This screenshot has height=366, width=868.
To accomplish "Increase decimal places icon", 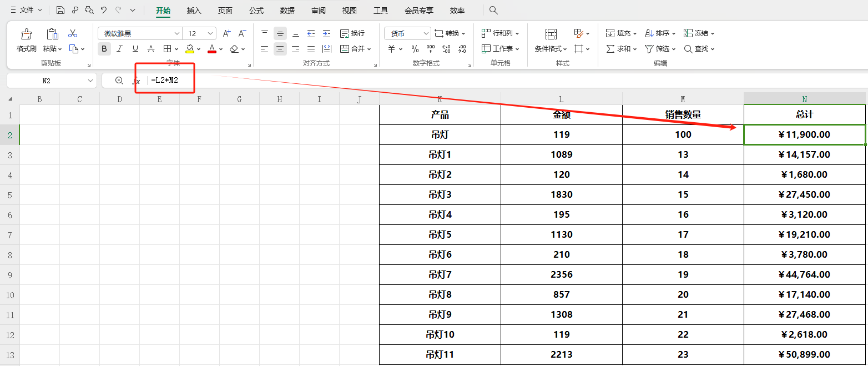I will tap(447, 49).
